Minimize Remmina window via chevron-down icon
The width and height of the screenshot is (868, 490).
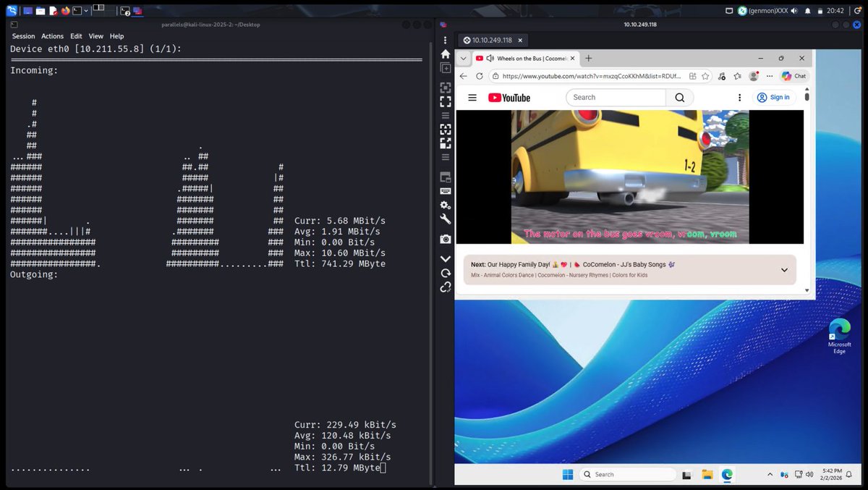point(446,259)
